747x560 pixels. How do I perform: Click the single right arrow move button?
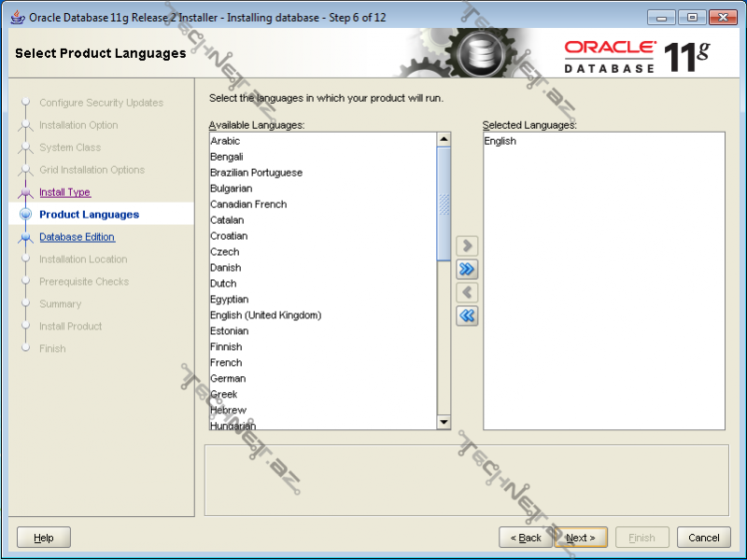point(467,246)
